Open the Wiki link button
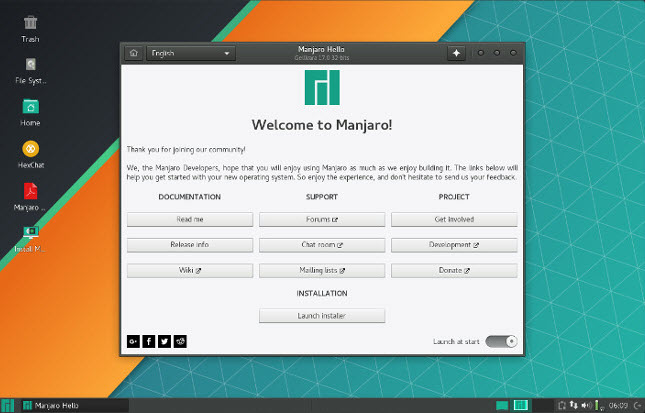Viewport: 645px width, 413px height. pos(190,270)
